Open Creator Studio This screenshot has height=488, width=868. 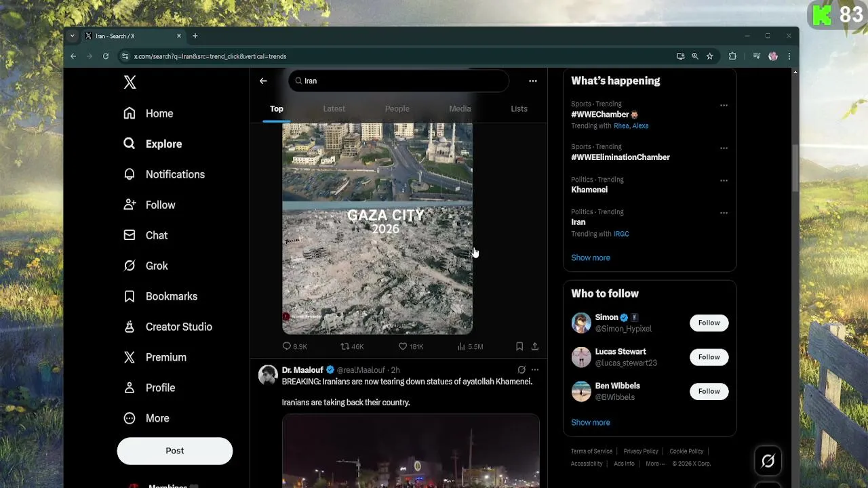[168, 327]
